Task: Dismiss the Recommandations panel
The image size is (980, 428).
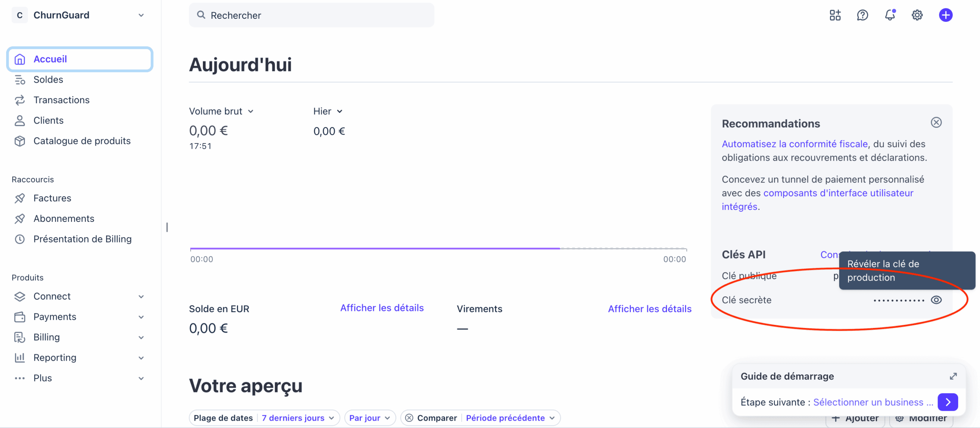Action: click(x=936, y=122)
